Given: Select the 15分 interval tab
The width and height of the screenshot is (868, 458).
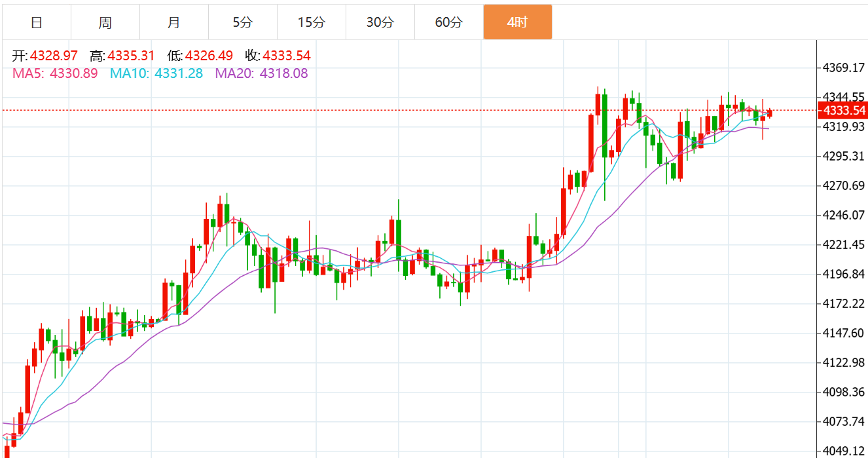Looking at the screenshot, I should 311,23.
